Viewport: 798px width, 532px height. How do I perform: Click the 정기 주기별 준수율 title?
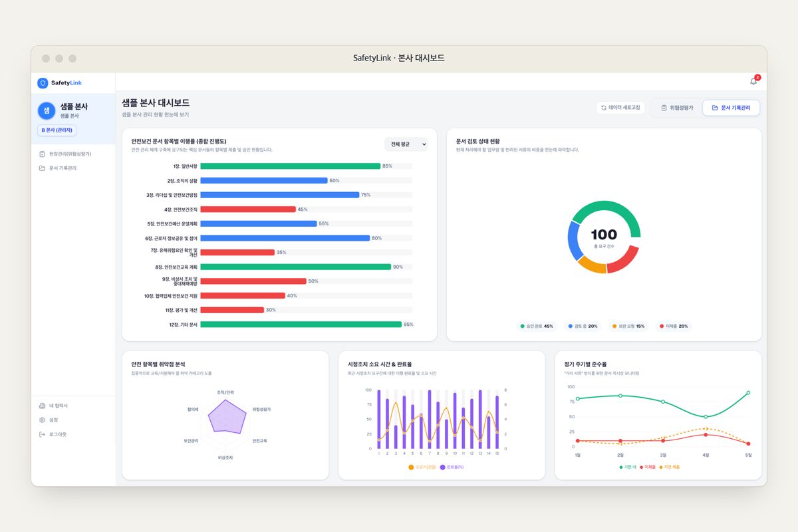(585, 364)
